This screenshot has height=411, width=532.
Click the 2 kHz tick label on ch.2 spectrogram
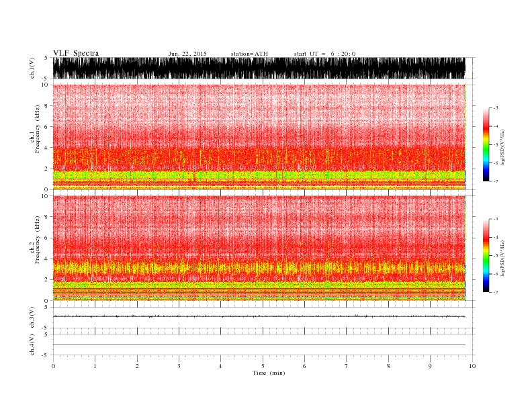pyautogui.click(x=46, y=280)
